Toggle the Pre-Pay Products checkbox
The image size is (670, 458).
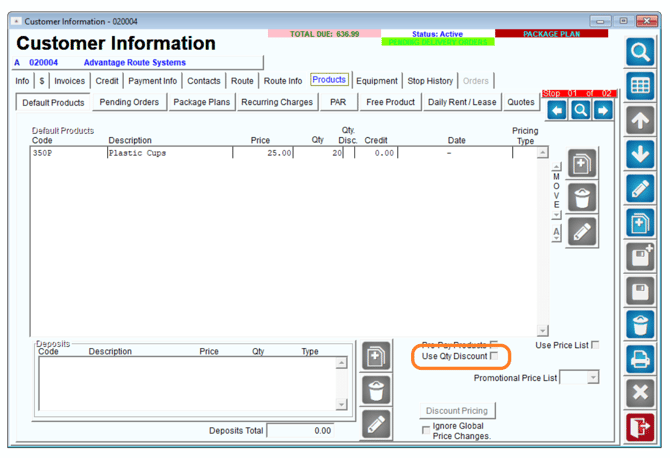click(x=494, y=344)
